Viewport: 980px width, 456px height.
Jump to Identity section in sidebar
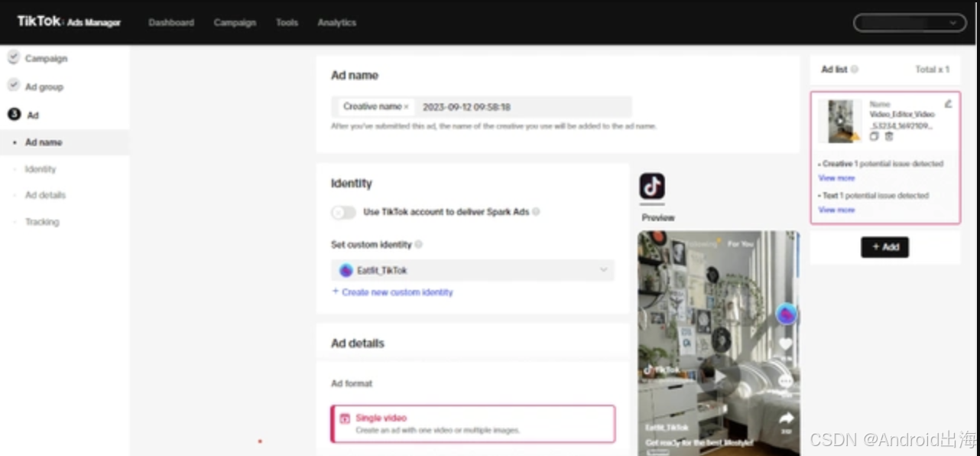tap(41, 169)
